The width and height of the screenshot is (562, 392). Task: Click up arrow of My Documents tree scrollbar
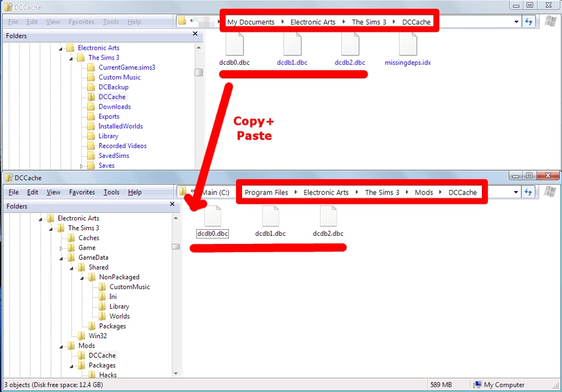(x=199, y=48)
